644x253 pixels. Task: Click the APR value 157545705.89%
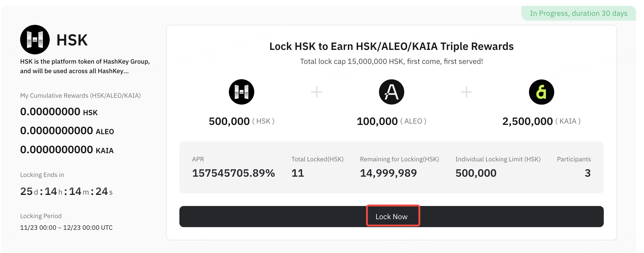(233, 173)
